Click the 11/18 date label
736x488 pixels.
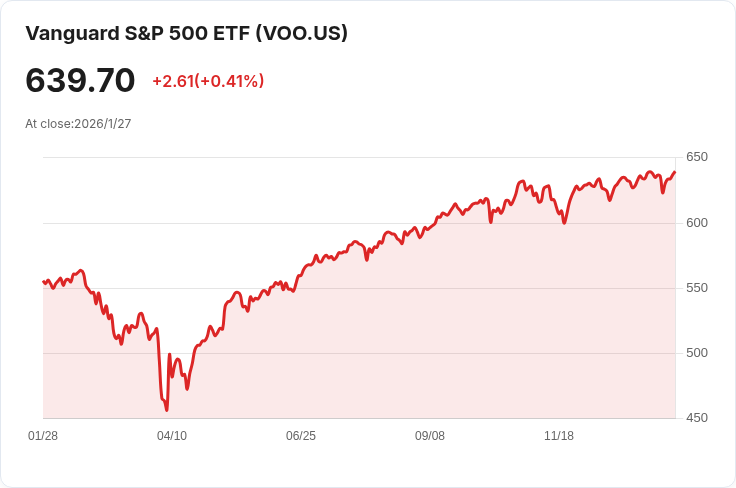point(559,436)
